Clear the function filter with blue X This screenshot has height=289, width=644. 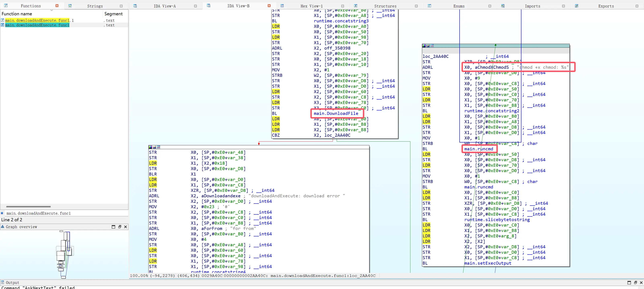tap(2, 213)
